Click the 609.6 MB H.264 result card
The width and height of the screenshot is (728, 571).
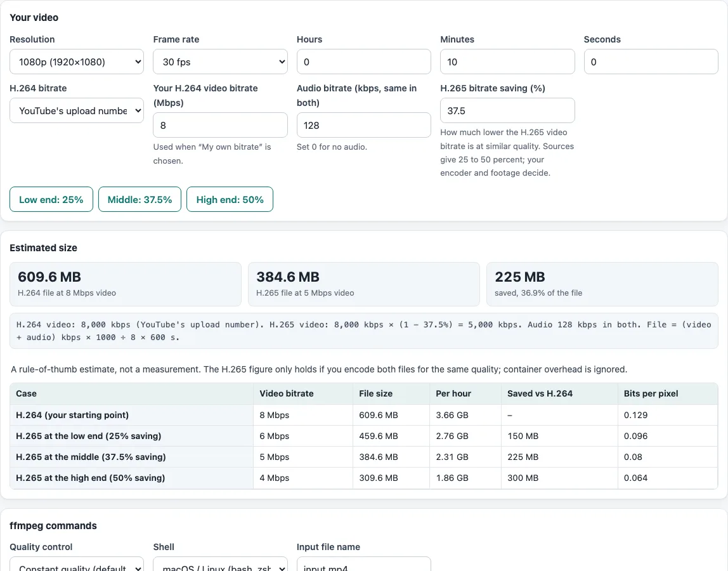[x=126, y=284]
